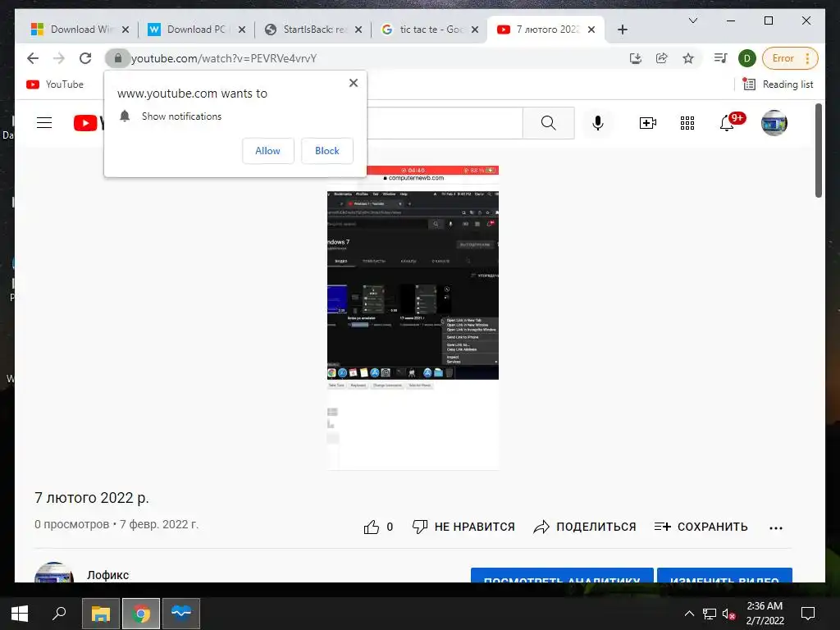This screenshot has height=630, width=840.
Task: Click the Лофикс channel avatar
Action: pyautogui.click(x=54, y=573)
